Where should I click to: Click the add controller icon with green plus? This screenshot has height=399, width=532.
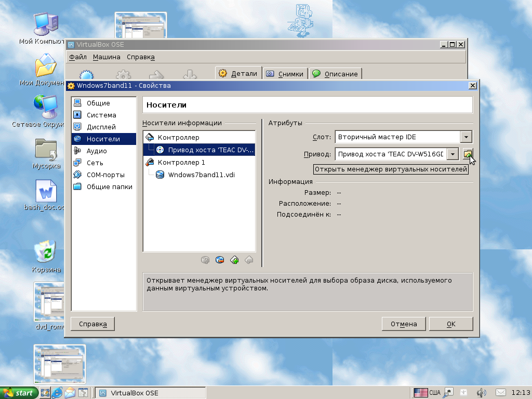pyautogui.click(x=234, y=260)
